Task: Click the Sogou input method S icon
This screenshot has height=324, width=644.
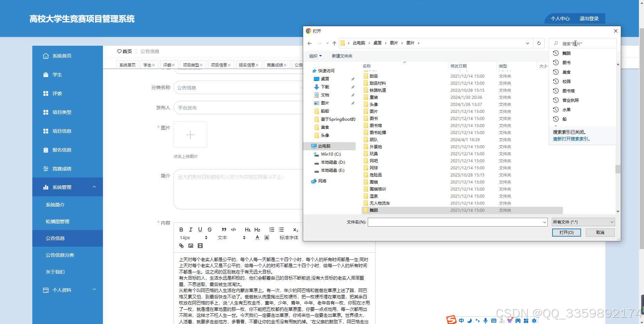Action: tap(451, 320)
